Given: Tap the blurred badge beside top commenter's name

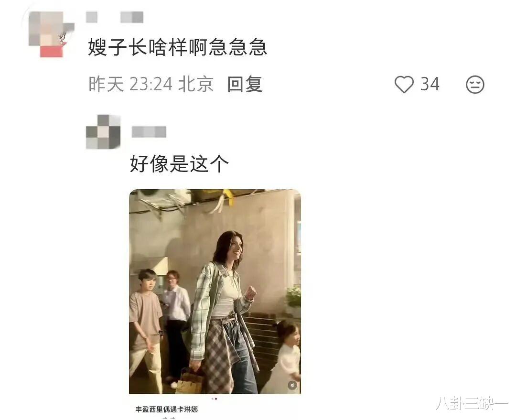Looking at the screenshot, I should coord(132,17).
